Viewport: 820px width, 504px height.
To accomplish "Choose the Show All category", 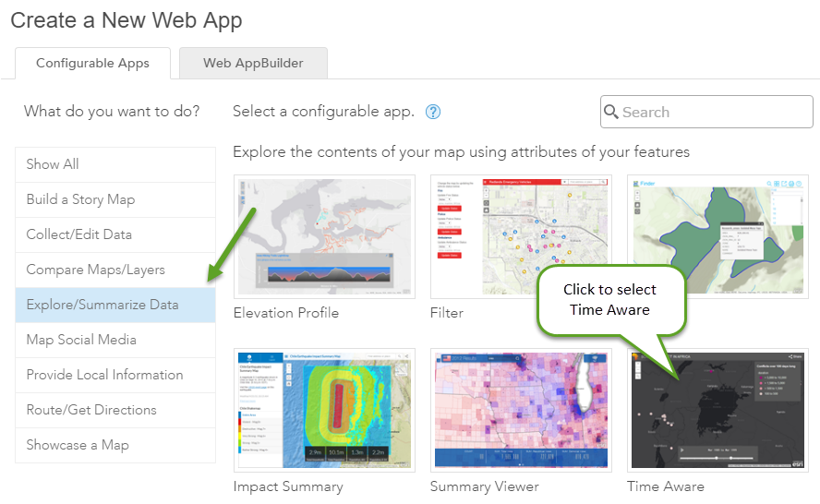I will point(115,164).
